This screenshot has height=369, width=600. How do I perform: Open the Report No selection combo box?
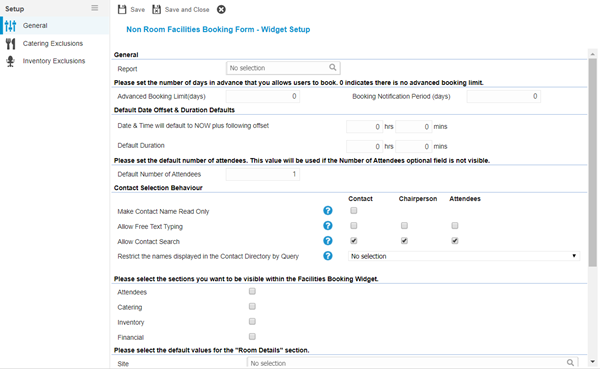(x=283, y=68)
